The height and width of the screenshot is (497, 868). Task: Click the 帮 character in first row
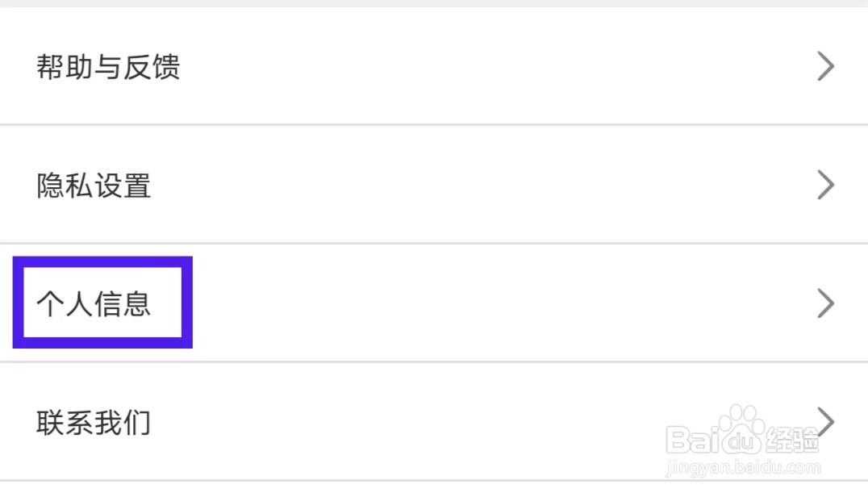click(51, 67)
